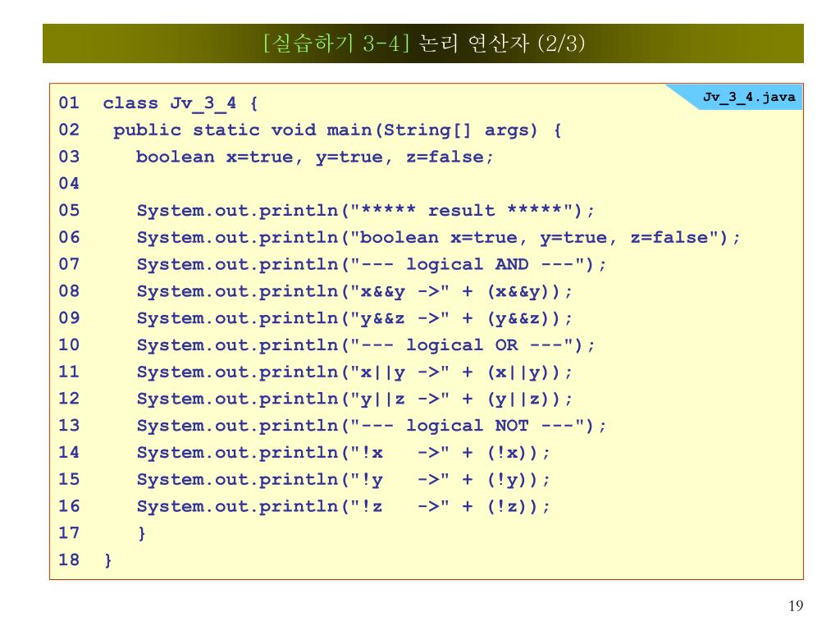Click code line 01 'class Jv_3_4 {'

(x=180, y=103)
